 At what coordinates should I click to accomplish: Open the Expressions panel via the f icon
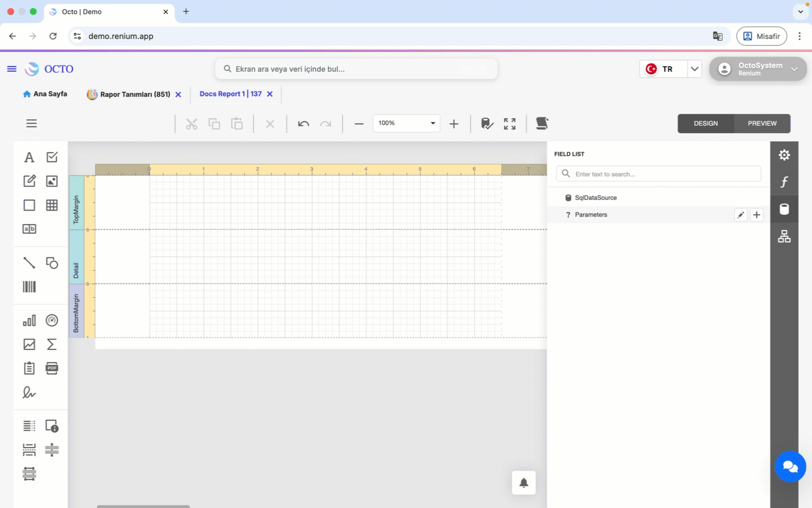784,182
